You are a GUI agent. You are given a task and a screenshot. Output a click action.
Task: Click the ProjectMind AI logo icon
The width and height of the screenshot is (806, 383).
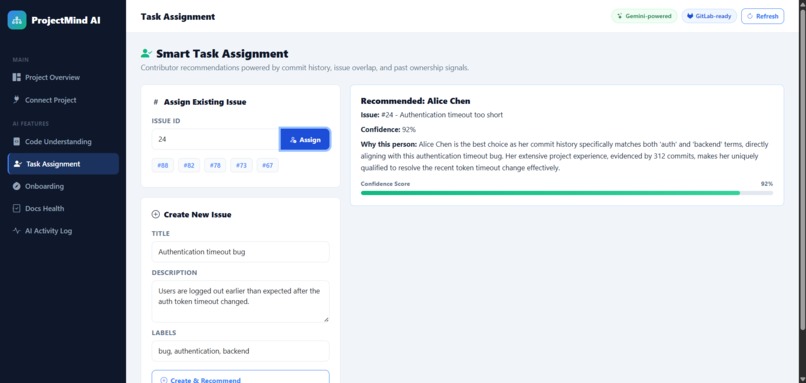tap(16, 20)
